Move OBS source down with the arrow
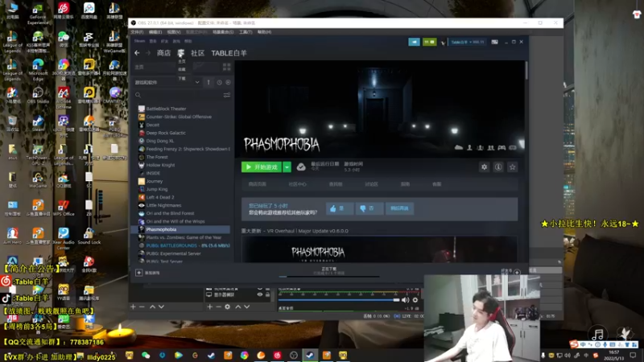Image resolution: width=644 pixels, height=362 pixels. (247, 306)
